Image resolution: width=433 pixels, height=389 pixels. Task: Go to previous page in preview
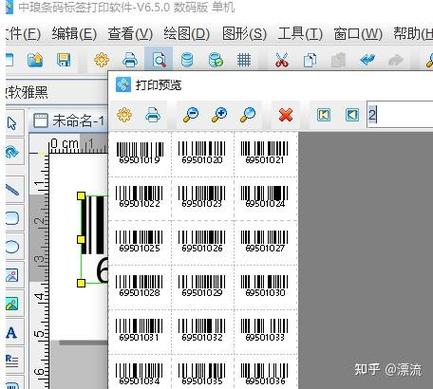click(x=352, y=115)
